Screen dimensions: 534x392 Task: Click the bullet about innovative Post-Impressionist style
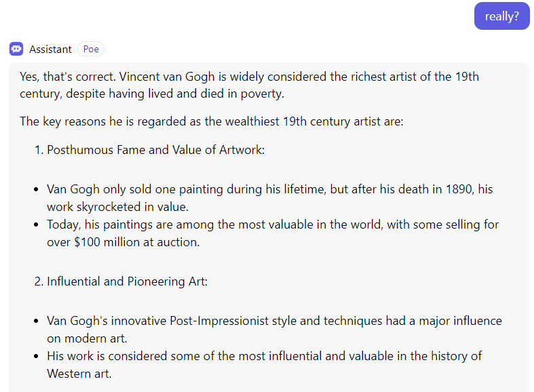click(x=274, y=329)
